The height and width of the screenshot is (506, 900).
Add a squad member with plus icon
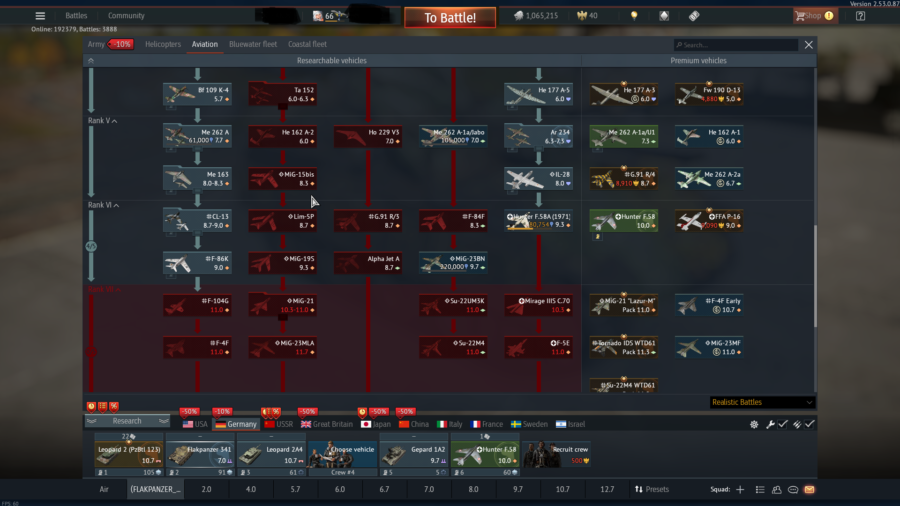click(x=740, y=490)
